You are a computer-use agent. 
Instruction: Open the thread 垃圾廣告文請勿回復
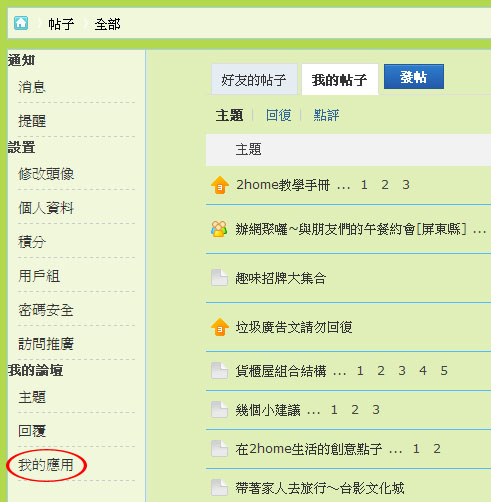pyautogui.click(x=294, y=327)
